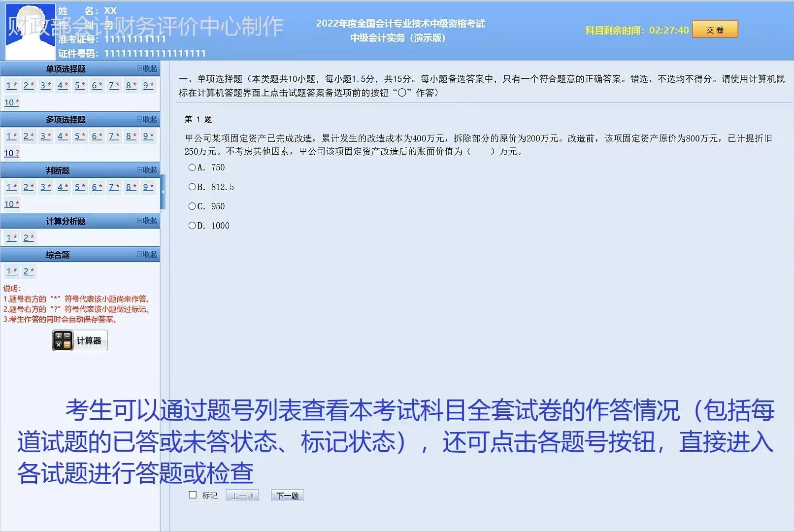Collapse the 判断题 section via 收起
794x532 pixels.
pos(150,169)
